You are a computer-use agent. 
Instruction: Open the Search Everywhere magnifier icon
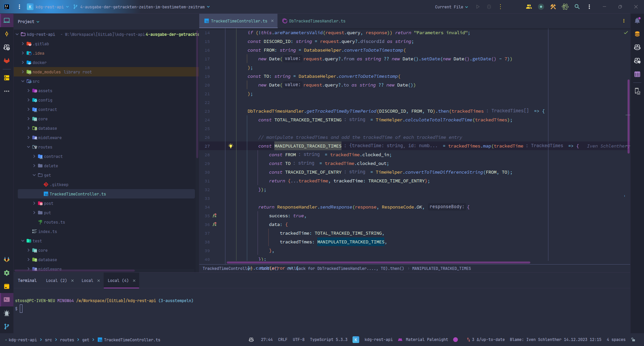click(x=577, y=7)
